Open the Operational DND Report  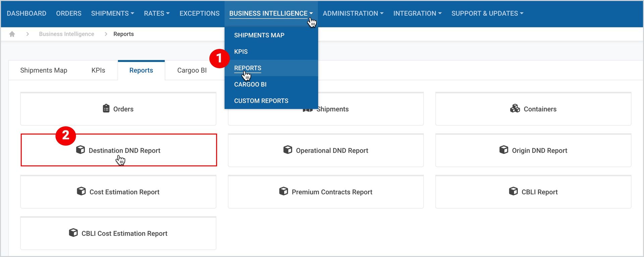326,150
